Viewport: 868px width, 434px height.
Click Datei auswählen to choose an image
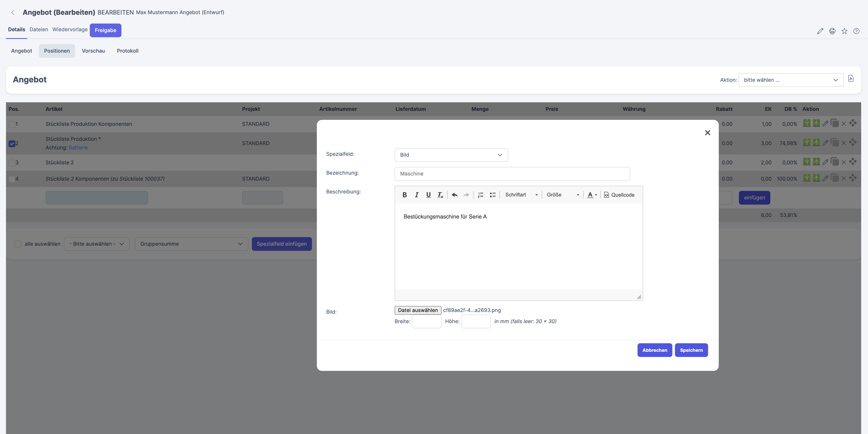(x=418, y=310)
